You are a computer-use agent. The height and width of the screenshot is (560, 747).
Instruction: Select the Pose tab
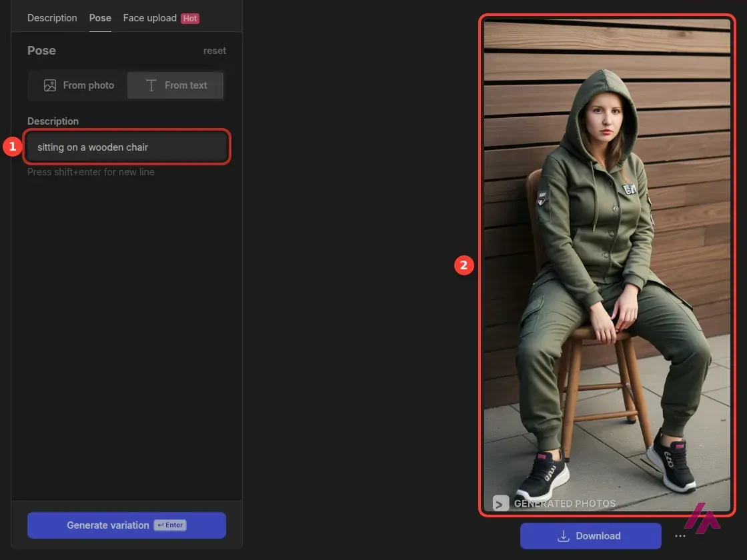[x=100, y=18]
